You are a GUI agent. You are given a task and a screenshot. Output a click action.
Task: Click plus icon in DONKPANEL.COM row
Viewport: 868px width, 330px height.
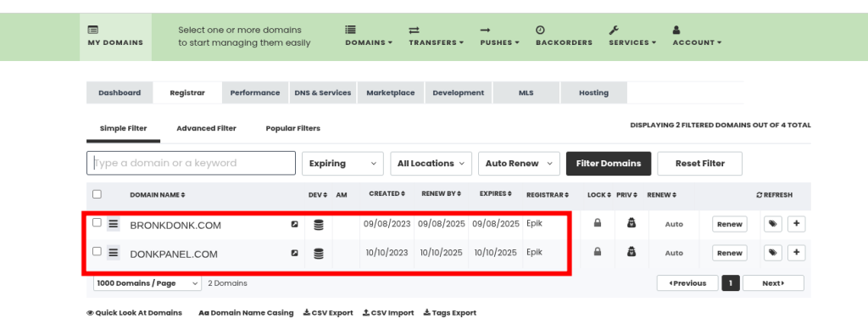(797, 253)
